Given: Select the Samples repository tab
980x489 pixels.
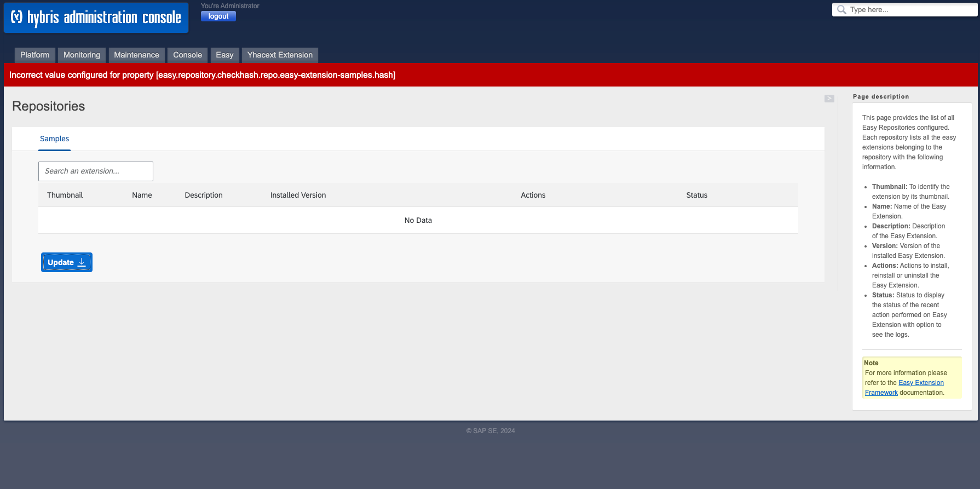Looking at the screenshot, I should click(x=55, y=139).
